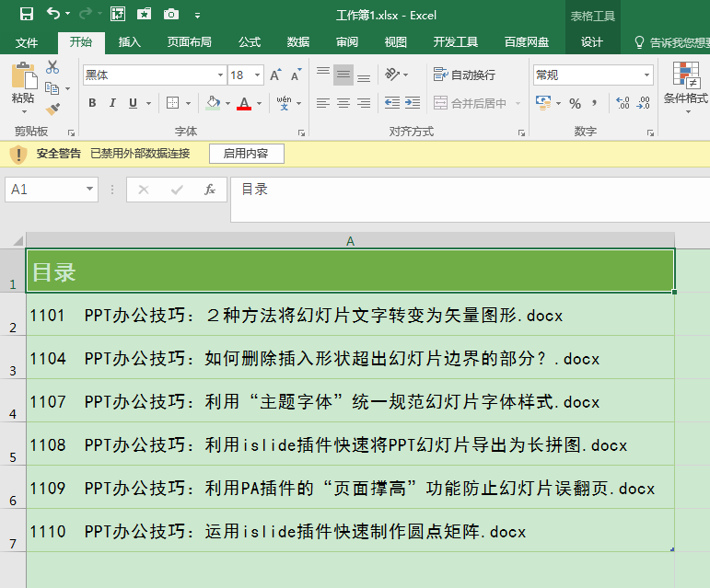Click the Paste clipboard icon
Image resolution: width=710 pixels, height=588 pixels.
[x=24, y=75]
